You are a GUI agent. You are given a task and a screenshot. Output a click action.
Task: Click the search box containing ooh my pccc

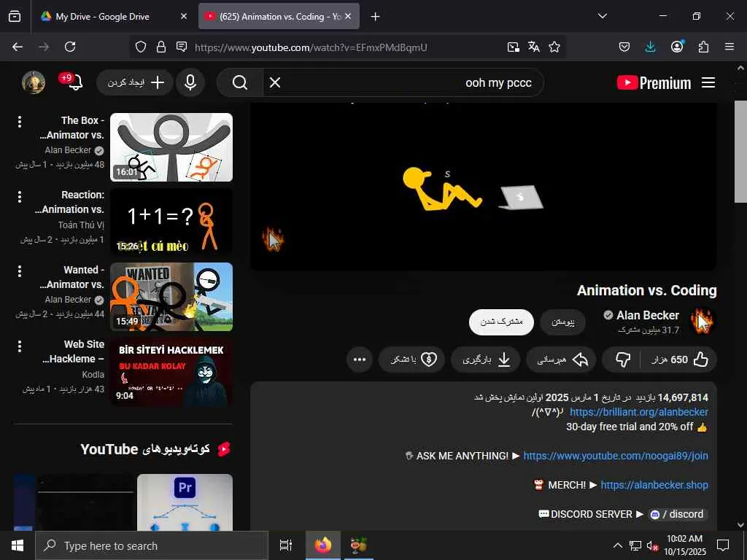coord(404,82)
